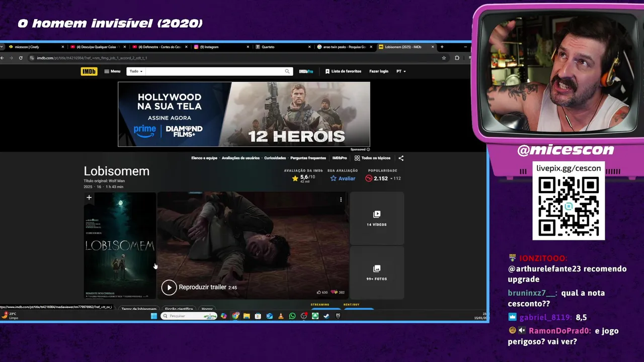Open the Windows Start menu

[154, 316]
